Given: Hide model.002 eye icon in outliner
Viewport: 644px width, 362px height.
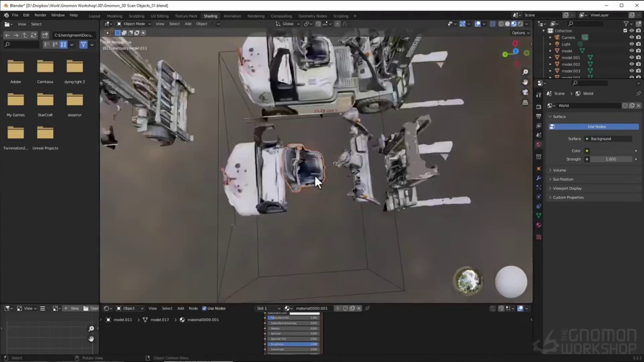Looking at the screenshot, I should 632,64.
